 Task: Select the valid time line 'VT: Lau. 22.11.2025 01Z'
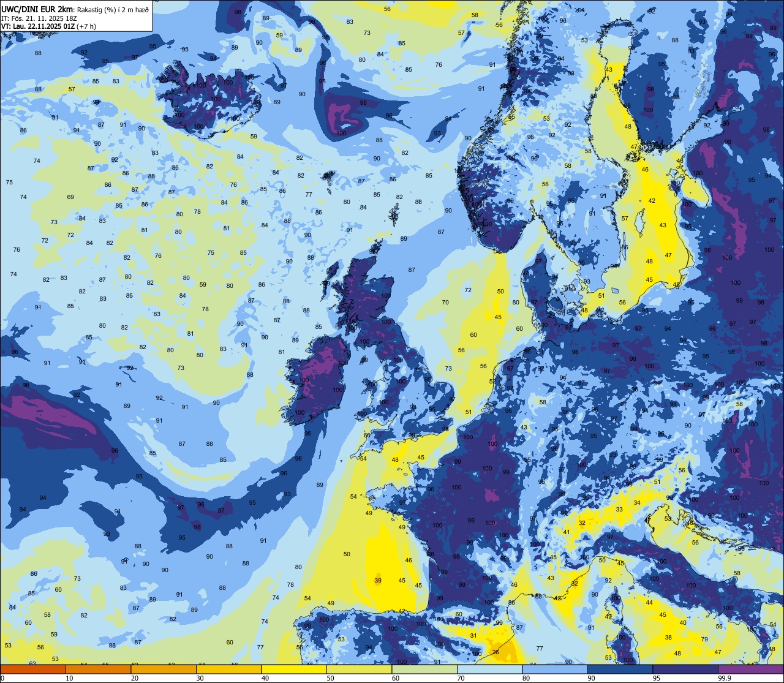(38, 26)
